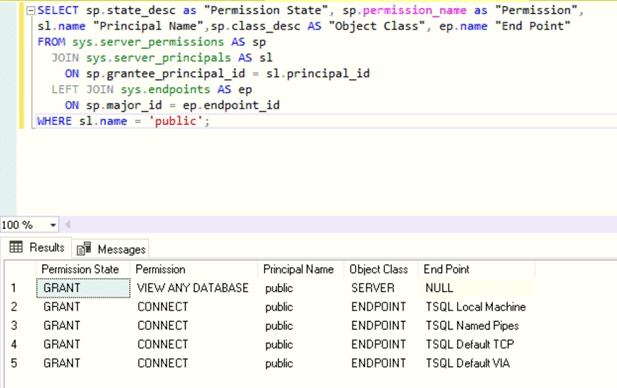Click the horizontal scroll left arrow
This screenshot has width=617, height=388.
[x=68, y=225]
